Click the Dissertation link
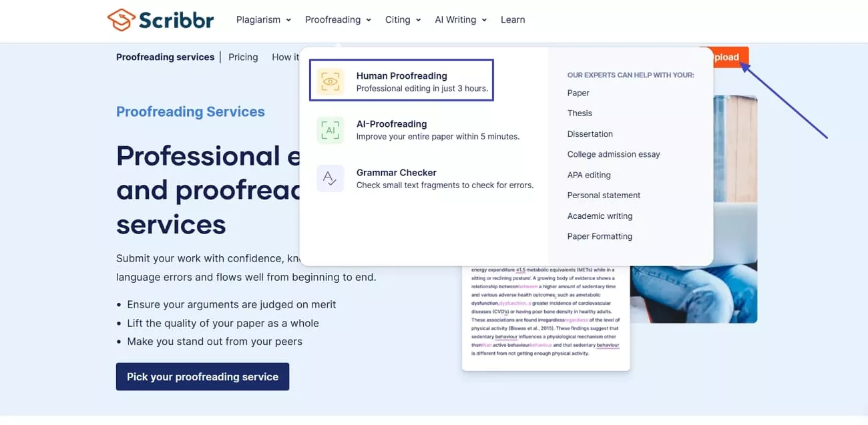The image size is (868, 425). pos(590,133)
